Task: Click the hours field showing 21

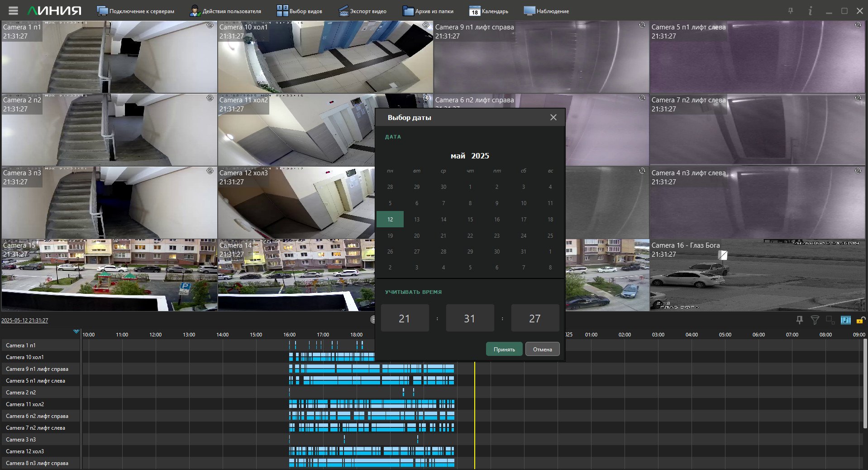Action: pyautogui.click(x=405, y=318)
